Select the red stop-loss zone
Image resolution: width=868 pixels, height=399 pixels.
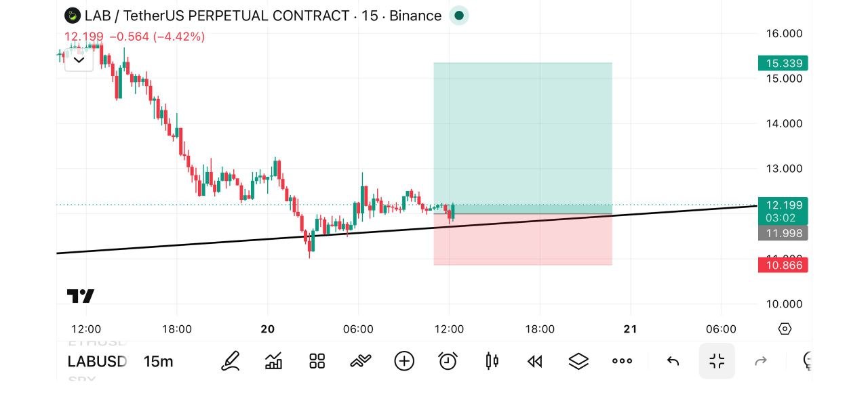click(x=523, y=240)
